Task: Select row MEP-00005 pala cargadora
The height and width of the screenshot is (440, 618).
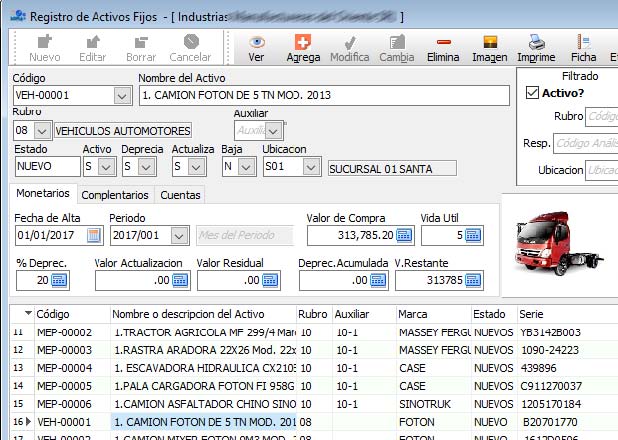Action: [x=314, y=386]
